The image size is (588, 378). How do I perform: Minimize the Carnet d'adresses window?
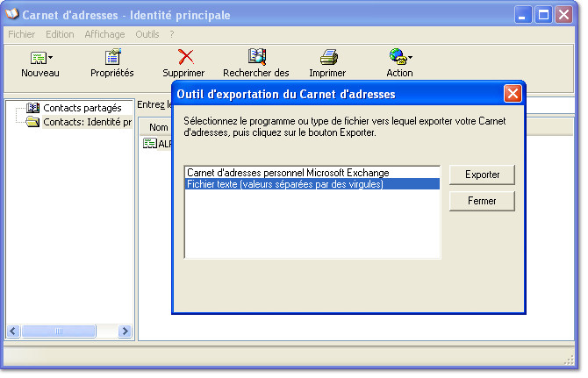click(x=522, y=15)
